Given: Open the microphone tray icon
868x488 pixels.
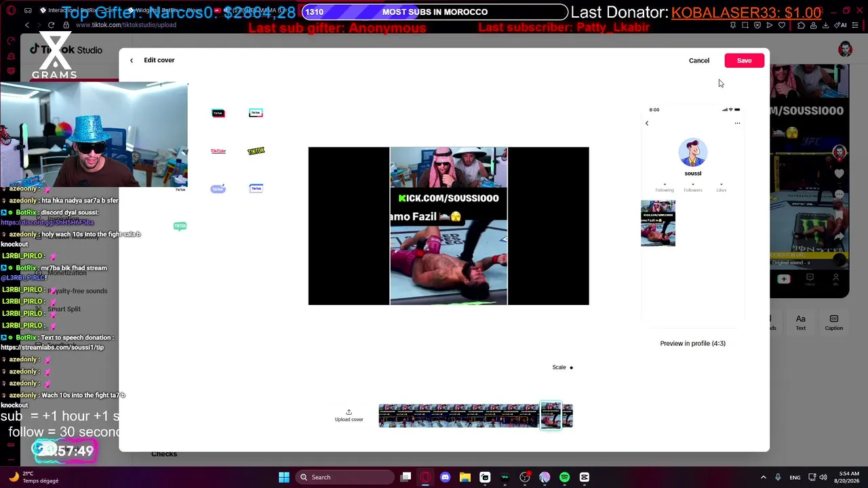Looking at the screenshot, I should click(x=778, y=477).
